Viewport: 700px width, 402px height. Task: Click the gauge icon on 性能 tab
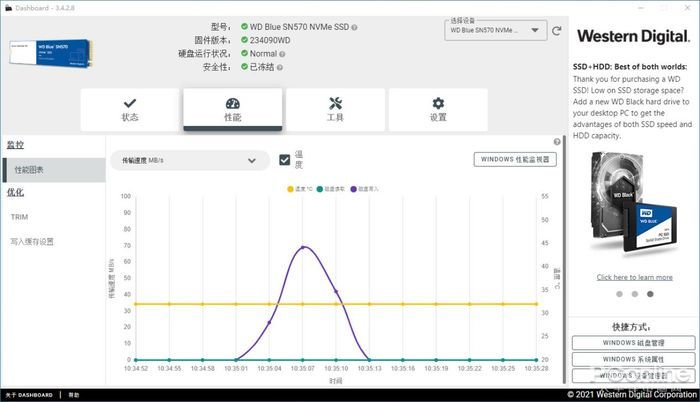tap(233, 104)
